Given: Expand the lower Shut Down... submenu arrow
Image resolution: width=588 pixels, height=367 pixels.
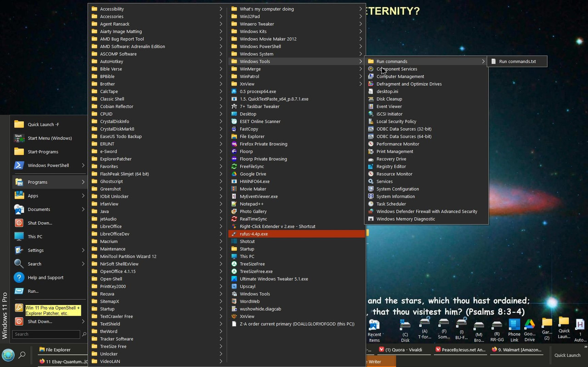Looking at the screenshot, I should pos(83,322).
